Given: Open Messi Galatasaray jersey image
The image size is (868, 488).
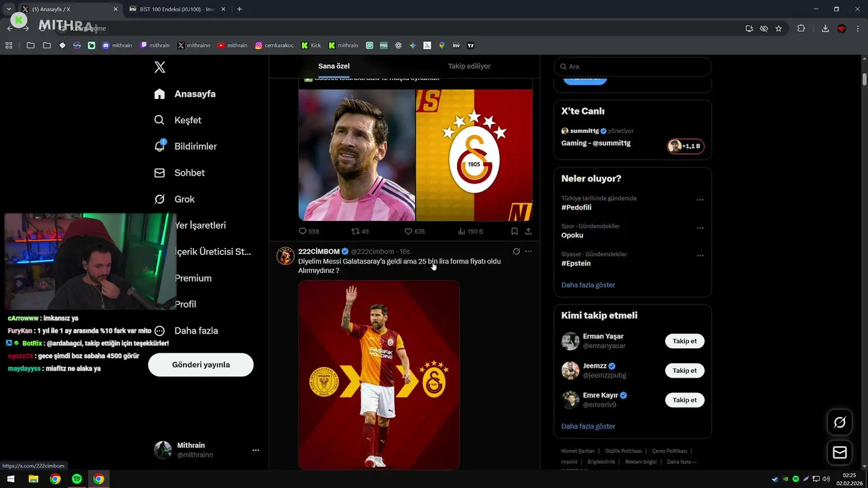Looking at the screenshot, I should (379, 375).
